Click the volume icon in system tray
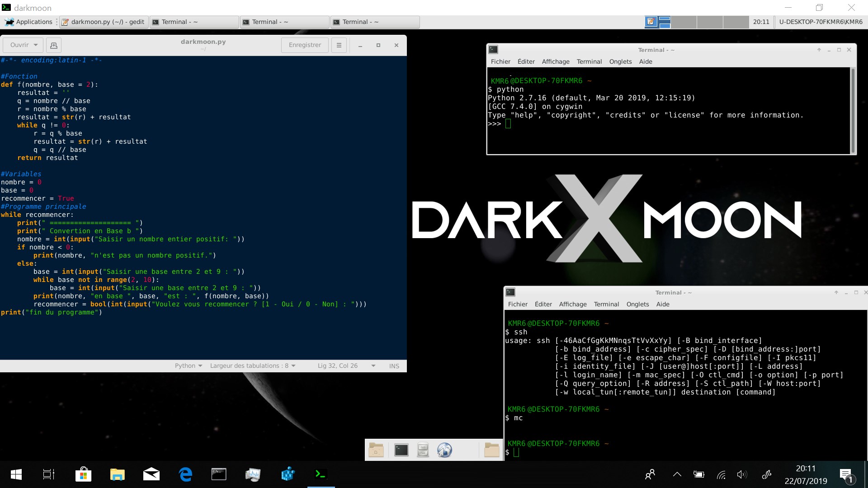Image resolution: width=868 pixels, height=488 pixels. click(x=741, y=474)
